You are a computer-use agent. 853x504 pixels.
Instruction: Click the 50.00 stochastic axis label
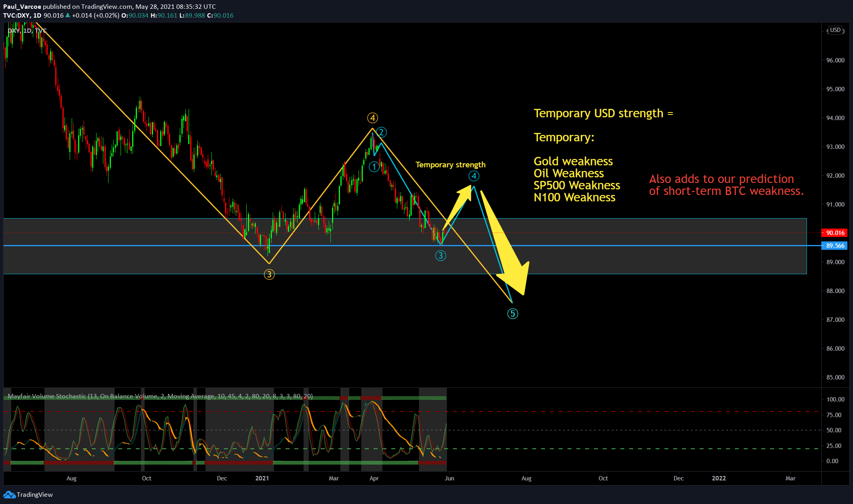pos(834,430)
